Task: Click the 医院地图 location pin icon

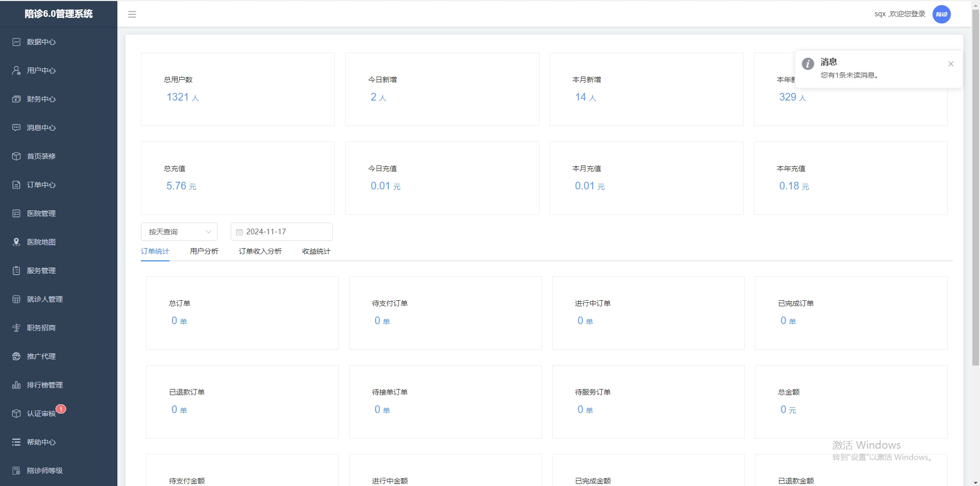Action: [x=16, y=242]
